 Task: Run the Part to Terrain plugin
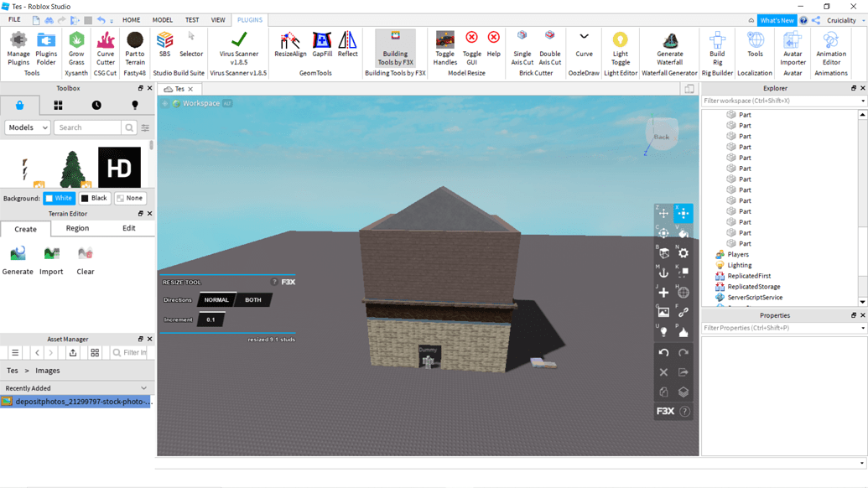tap(134, 49)
